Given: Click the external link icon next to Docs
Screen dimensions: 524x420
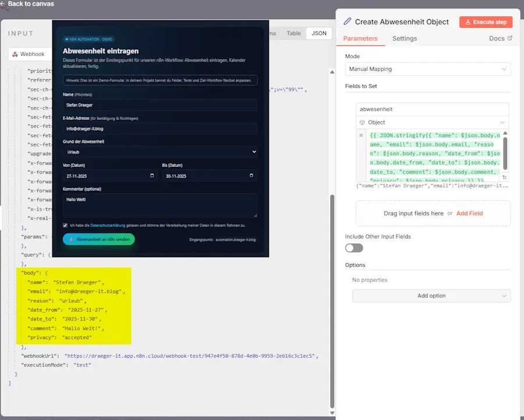Looking at the screenshot, I should 510,38.
